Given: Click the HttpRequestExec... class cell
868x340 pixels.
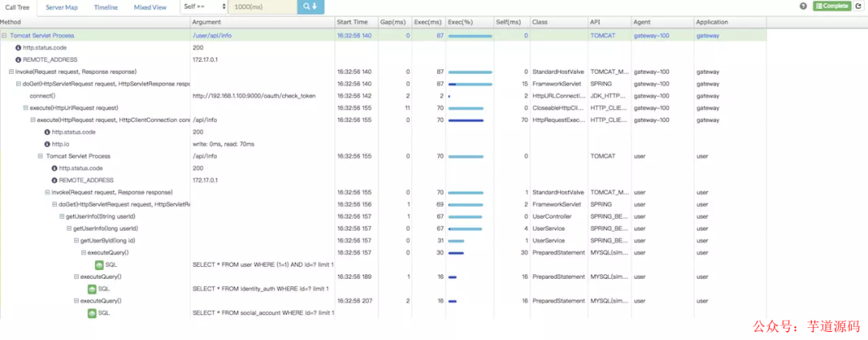Looking at the screenshot, I should (x=559, y=120).
